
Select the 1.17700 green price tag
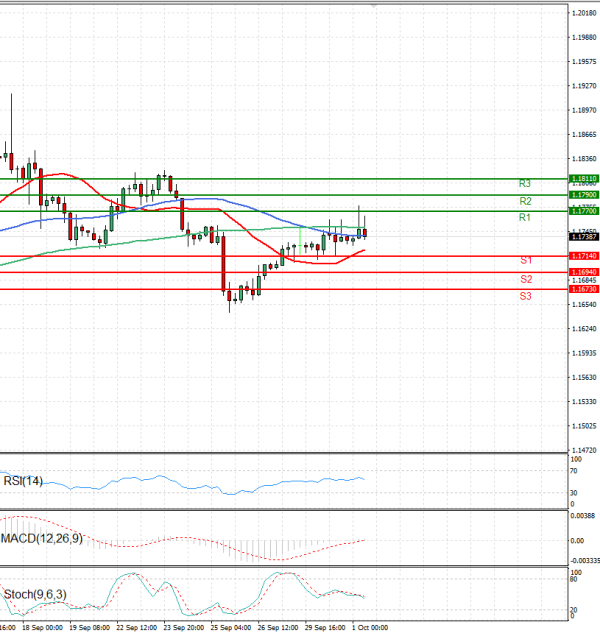pos(583,211)
